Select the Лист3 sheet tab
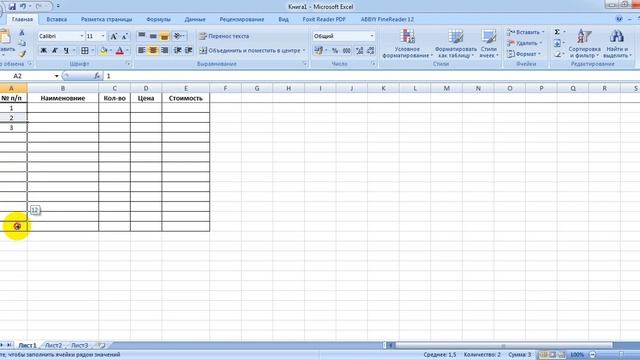640x360 pixels. point(80,345)
